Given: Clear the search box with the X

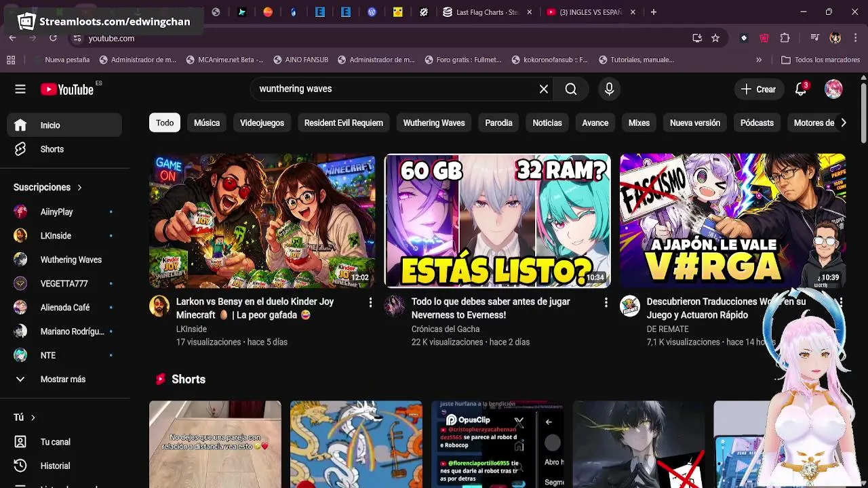Looking at the screenshot, I should pyautogui.click(x=543, y=89).
